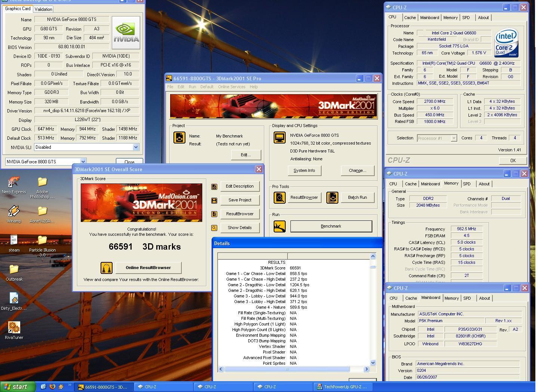Switch to the Memory tab in the bottom CPU-Z window
The height and width of the screenshot is (392, 538).
pyautogui.click(x=452, y=298)
